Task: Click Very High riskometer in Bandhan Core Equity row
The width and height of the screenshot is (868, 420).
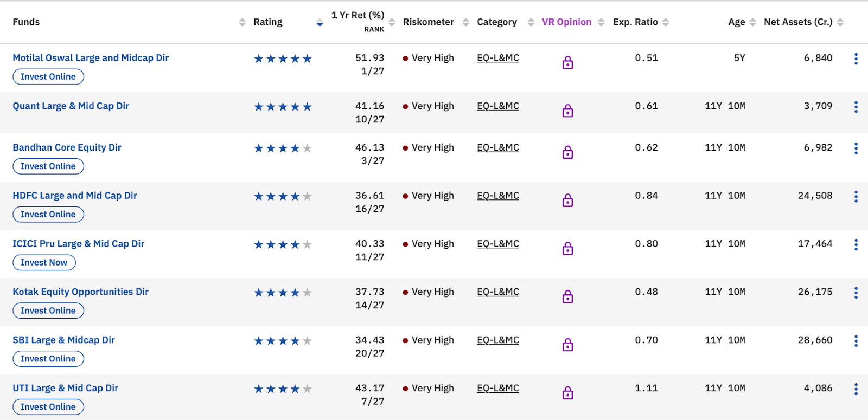Action: click(x=429, y=147)
